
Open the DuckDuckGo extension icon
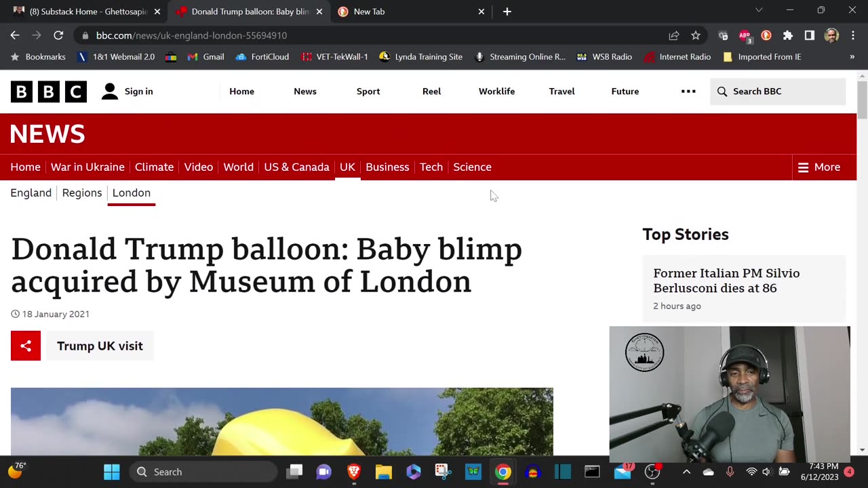766,35
